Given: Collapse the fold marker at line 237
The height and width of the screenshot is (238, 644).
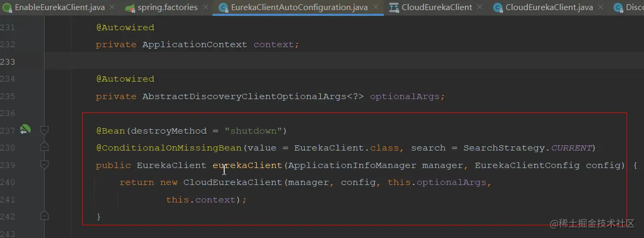Looking at the screenshot, I should click(x=45, y=130).
